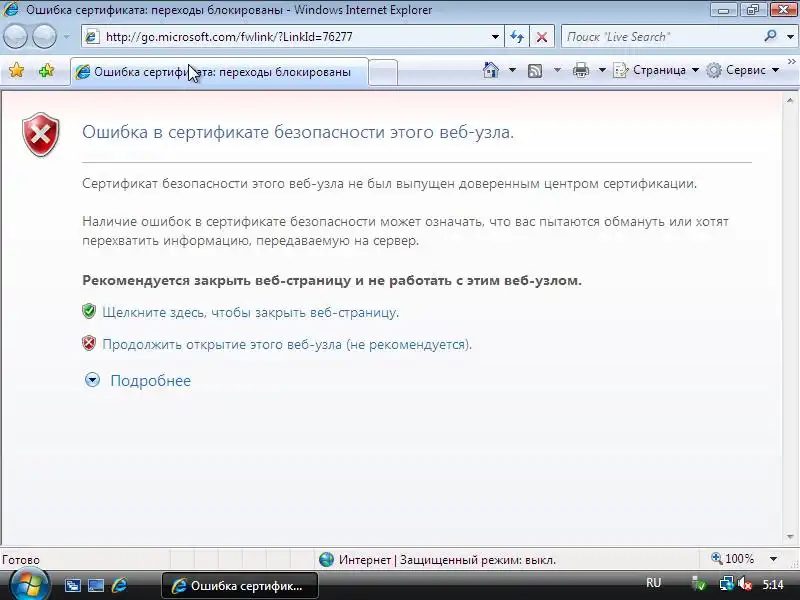Click the search magnifier icon

pos(770,36)
